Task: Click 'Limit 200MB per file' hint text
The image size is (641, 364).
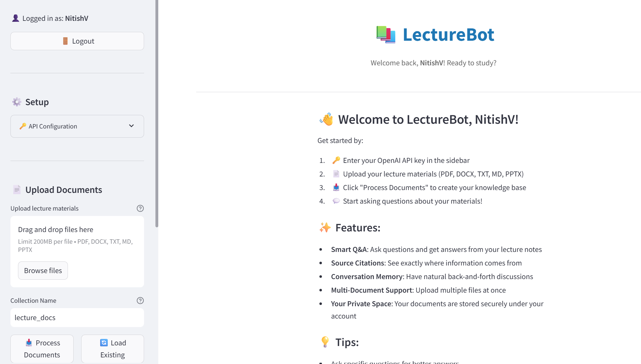Action: [45, 242]
